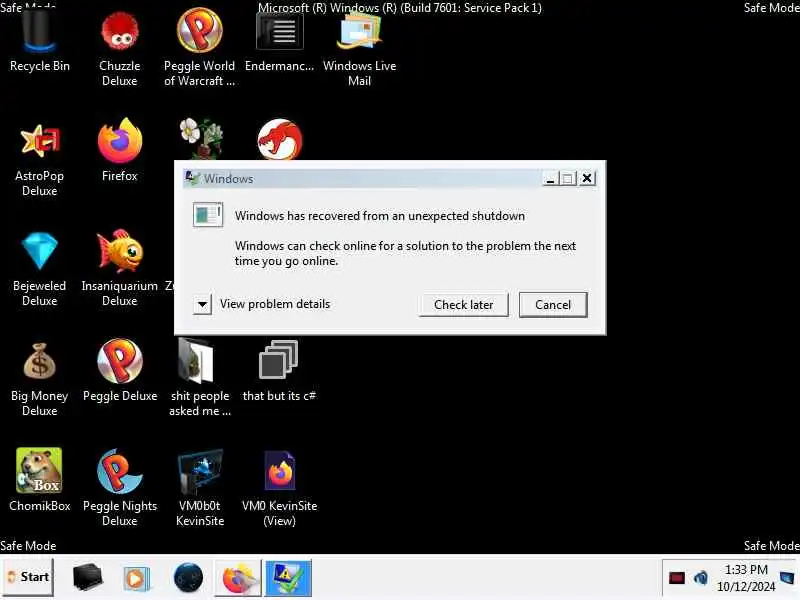Viewport: 800px width, 600px height.
Task: Click the Windows dialog title icon
Action: click(192, 178)
